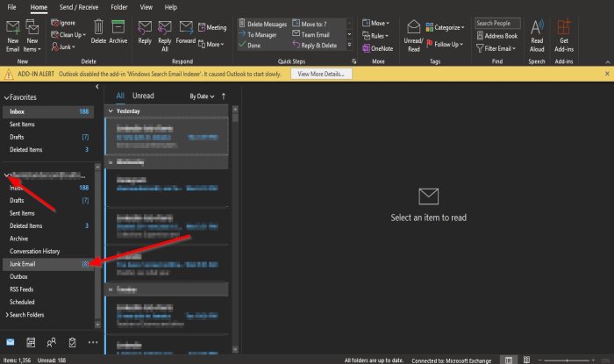
Task: Open the Junk dropdown in ribbon
Action: 63,47
